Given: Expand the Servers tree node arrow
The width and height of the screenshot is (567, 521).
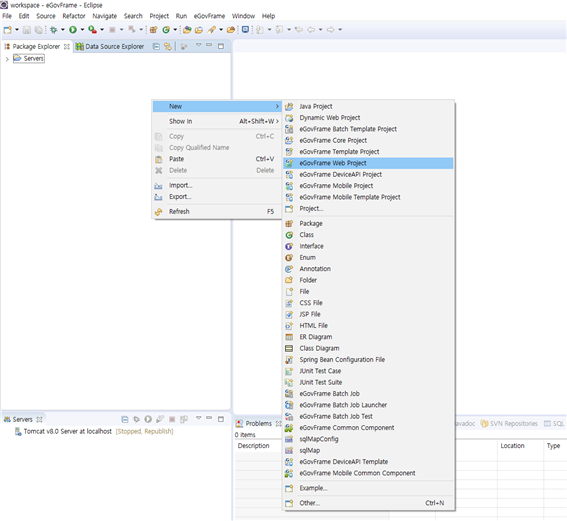Looking at the screenshot, I should (x=7, y=59).
